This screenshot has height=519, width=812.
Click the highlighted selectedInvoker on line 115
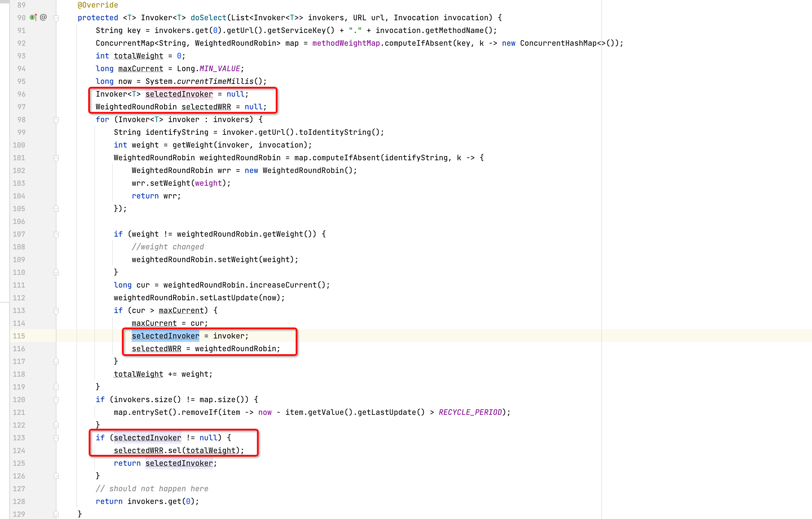(165, 336)
